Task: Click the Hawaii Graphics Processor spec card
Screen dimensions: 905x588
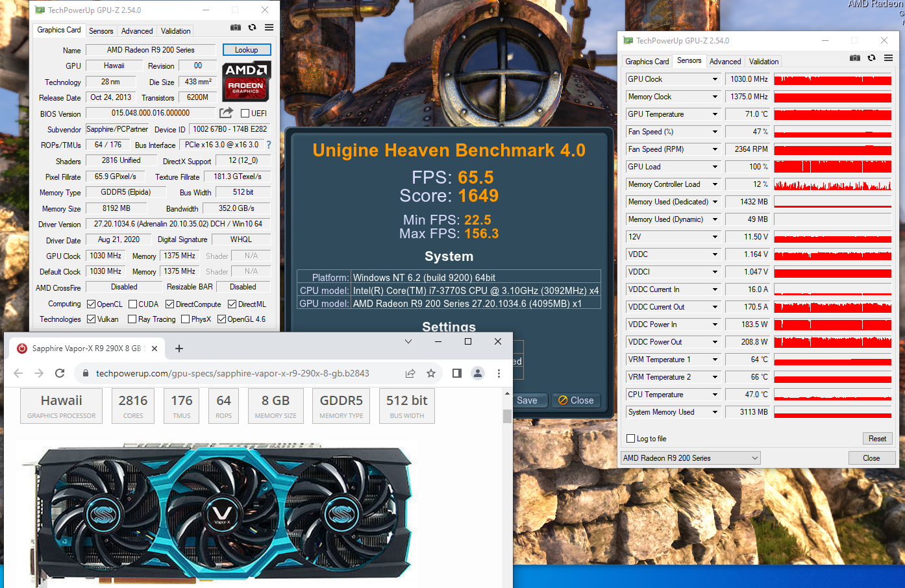Action: coord(62,406)
